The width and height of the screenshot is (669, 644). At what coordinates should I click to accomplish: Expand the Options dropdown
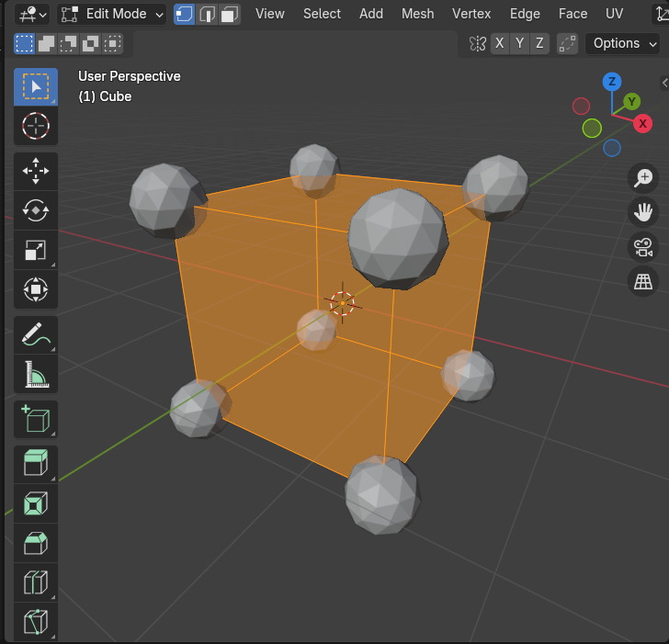[623, 43]
